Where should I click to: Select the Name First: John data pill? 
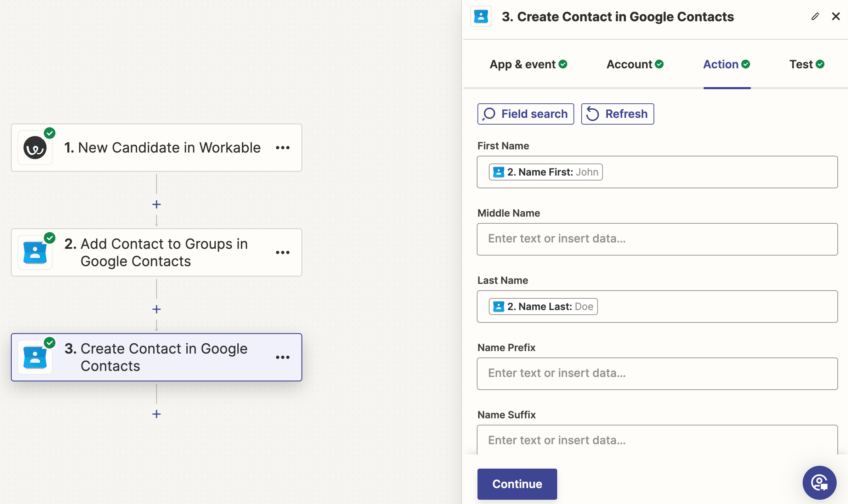[545, 172]
